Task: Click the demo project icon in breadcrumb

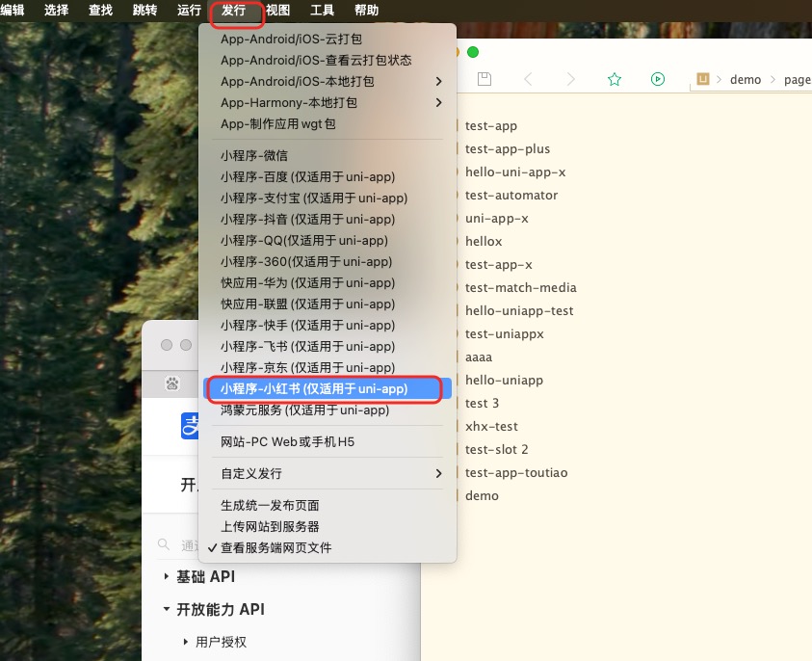Action: pos(703,79)
